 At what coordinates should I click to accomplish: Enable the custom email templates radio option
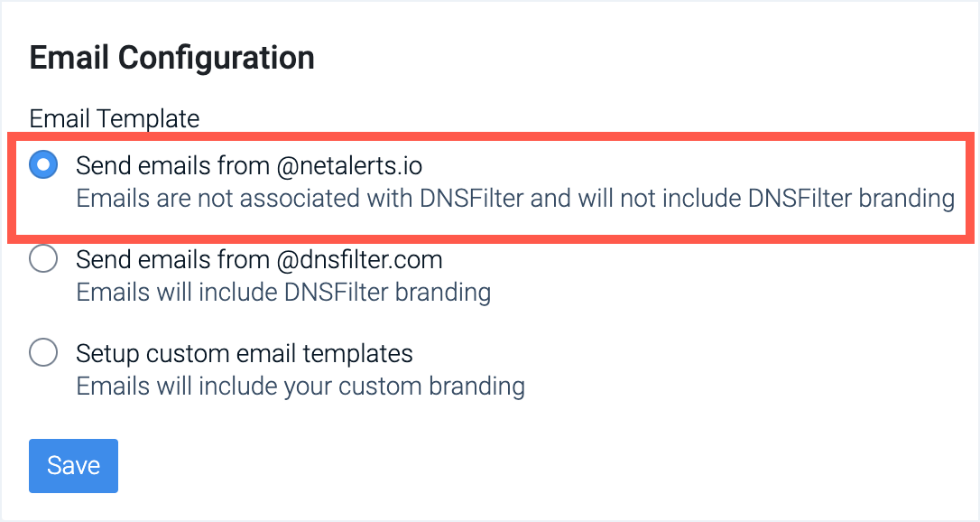(43, 352)
